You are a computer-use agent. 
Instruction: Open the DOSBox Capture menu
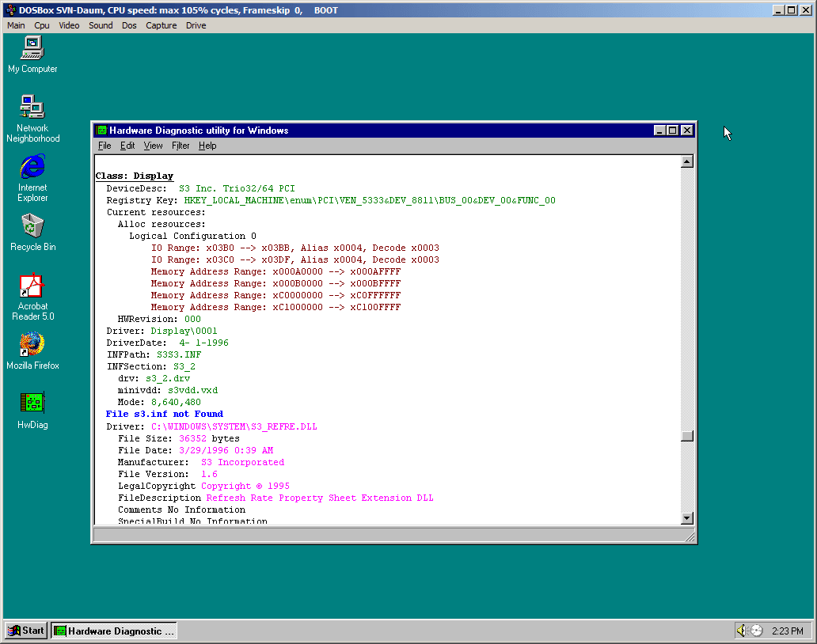pyautogui.click(x=161, y=25)
